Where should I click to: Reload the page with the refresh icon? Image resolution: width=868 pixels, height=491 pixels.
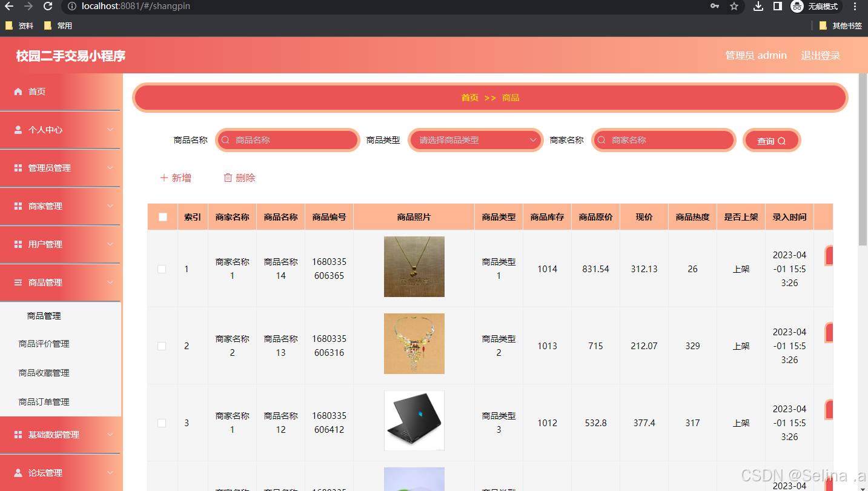pyautogui.click(x=48, y=6)
